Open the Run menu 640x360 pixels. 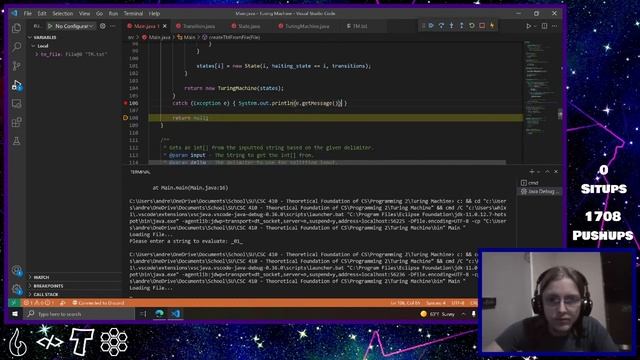click(x=113, y=13)
